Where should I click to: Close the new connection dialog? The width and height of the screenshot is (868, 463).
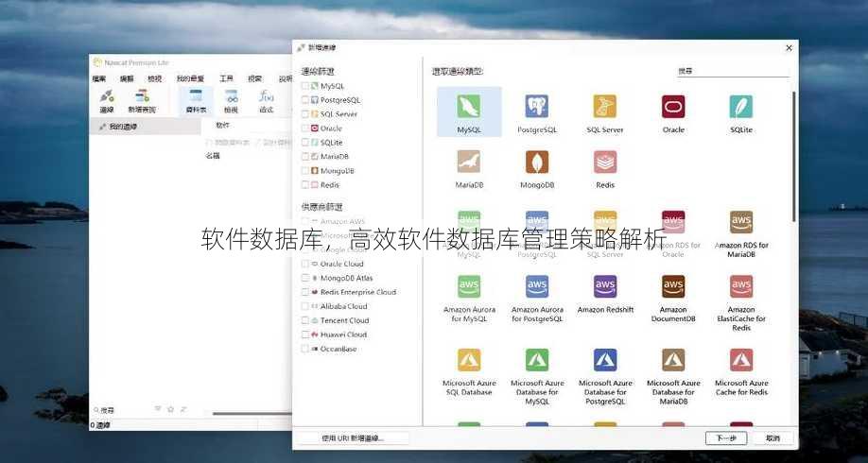pos(789,49)
